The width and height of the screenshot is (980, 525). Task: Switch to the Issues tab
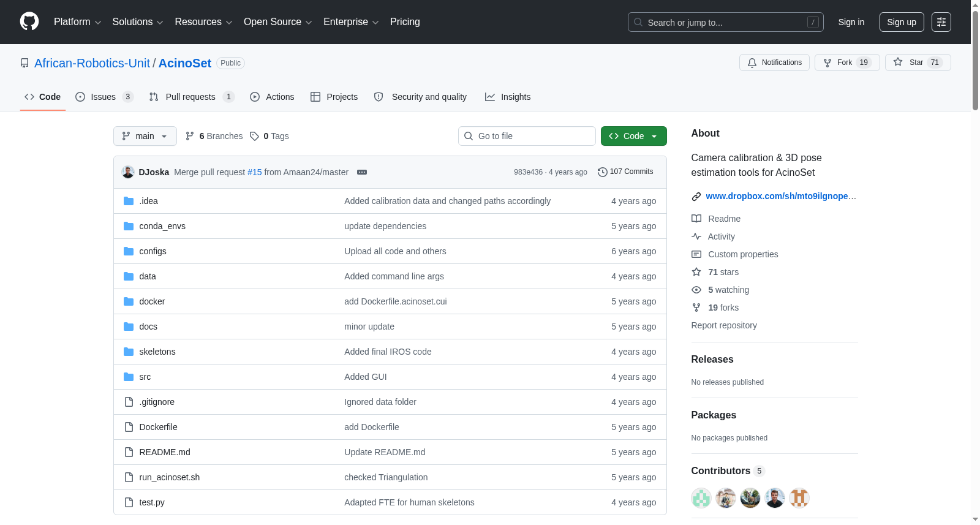(x=104, y=97)
